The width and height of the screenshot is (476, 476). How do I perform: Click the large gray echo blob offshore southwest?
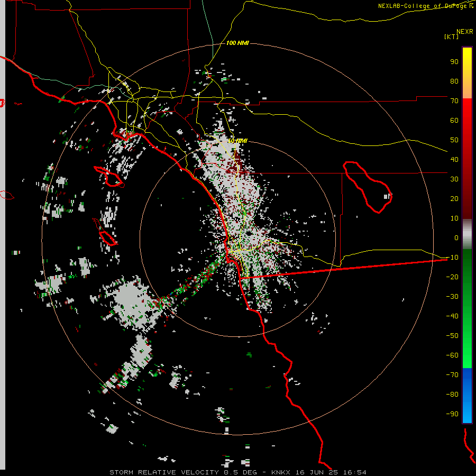coord(134,305)
